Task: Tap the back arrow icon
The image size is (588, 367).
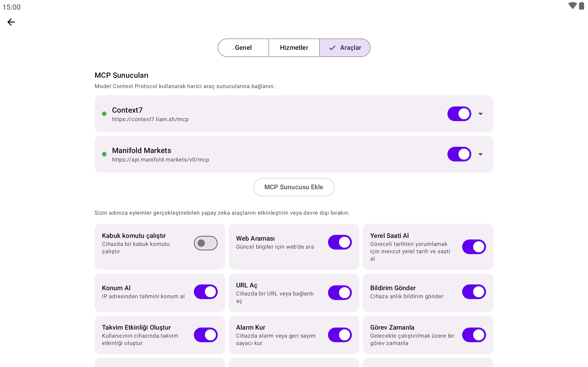Action: pyautogui.click(x=11, y=22)
